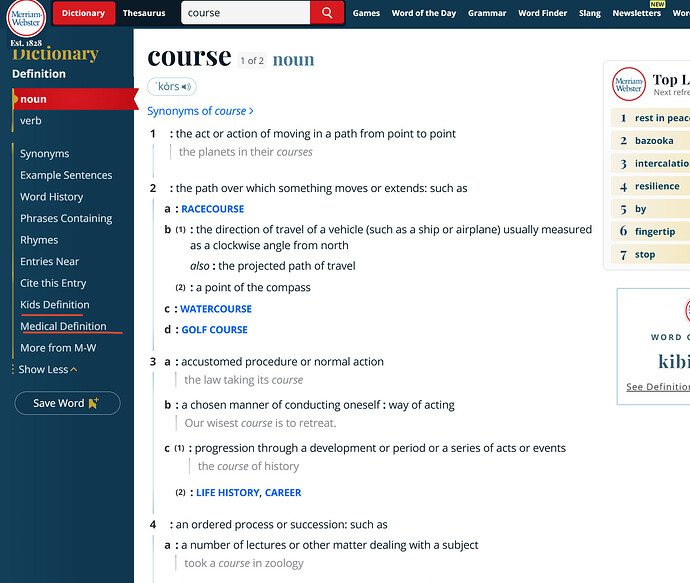This screenshot has width=690, height=583.
Task: Jump to Cite this Entry section
Action: click(53, 283)
